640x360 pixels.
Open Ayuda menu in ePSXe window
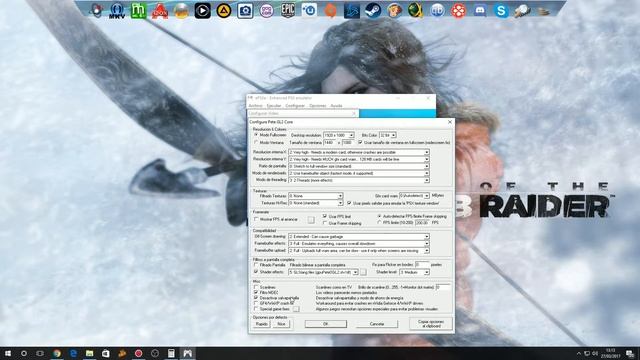coord(336,106)
